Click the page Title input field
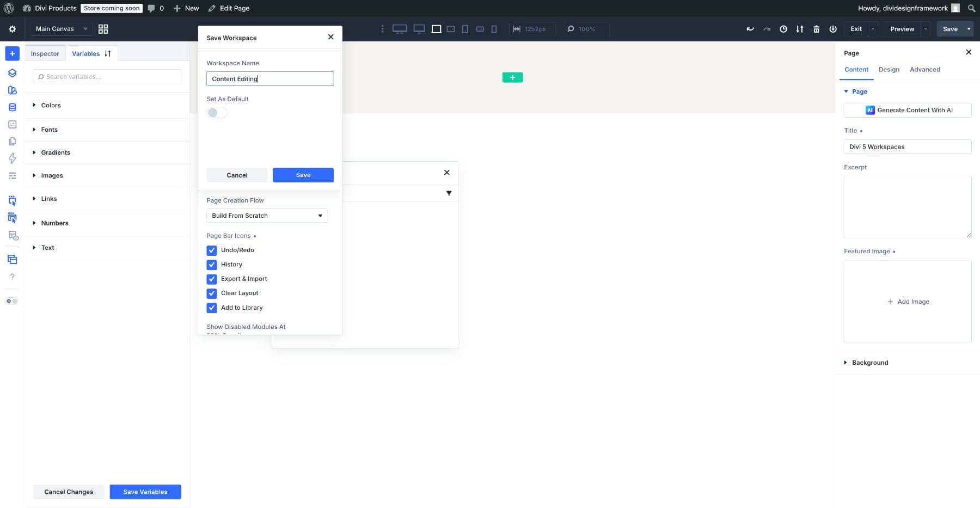Screen dimensions: 980x508 pyautogui.click(x=908, y=147)
